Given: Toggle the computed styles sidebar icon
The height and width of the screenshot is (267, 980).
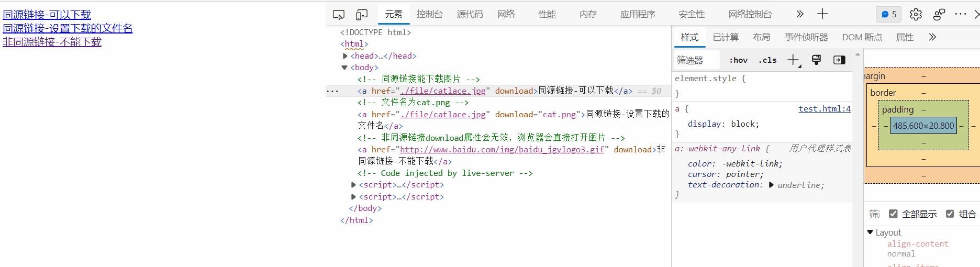Looking at the screenshot, I should (x=839, y=60).
